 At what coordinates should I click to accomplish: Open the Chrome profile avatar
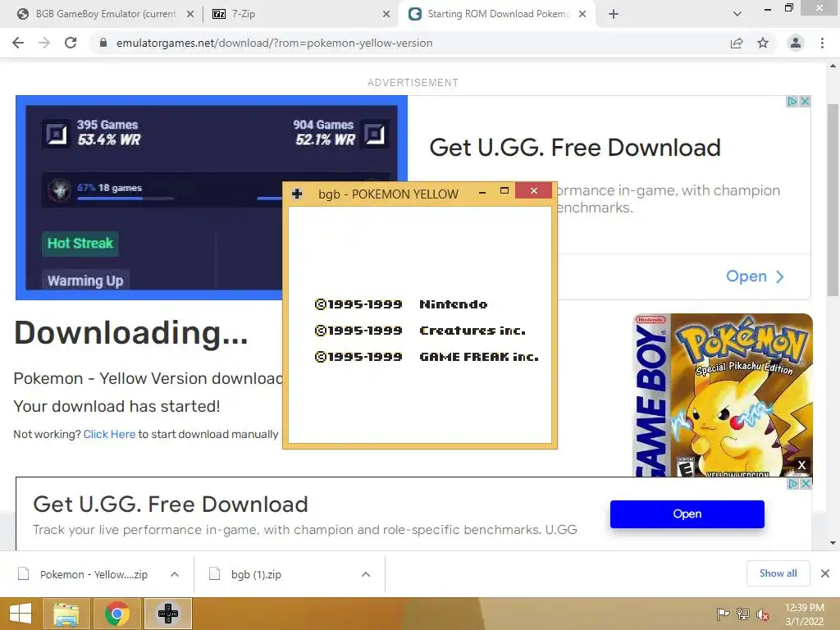(796, 43)
